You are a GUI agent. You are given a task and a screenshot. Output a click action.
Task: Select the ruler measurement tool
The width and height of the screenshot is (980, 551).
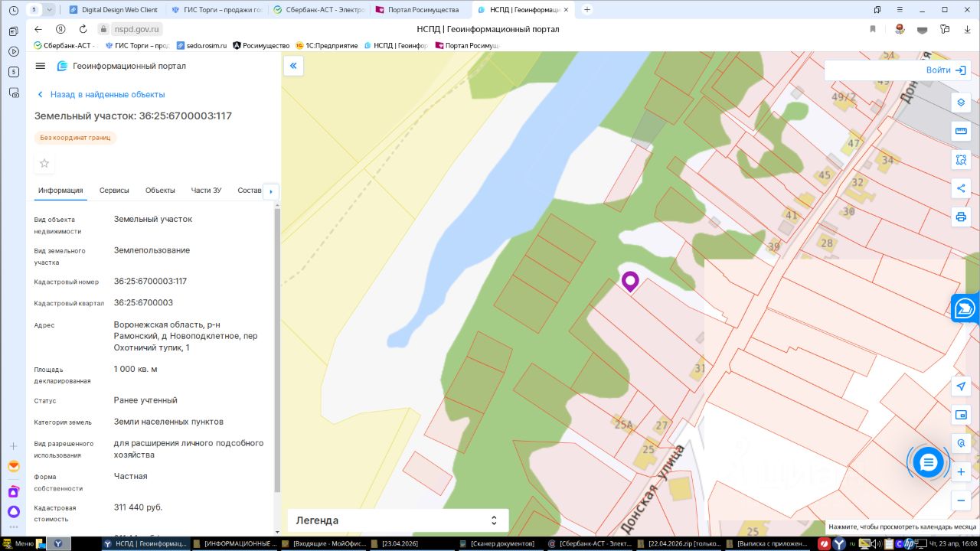961,131
